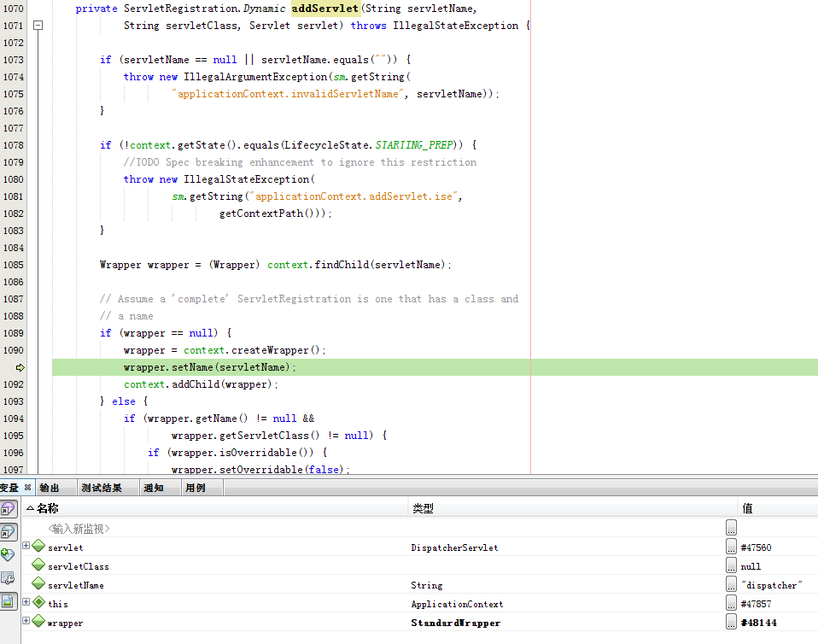Open the value editor button for the wrapper row
This screenshot has height=644, width=818.
(x=732, y=622)
